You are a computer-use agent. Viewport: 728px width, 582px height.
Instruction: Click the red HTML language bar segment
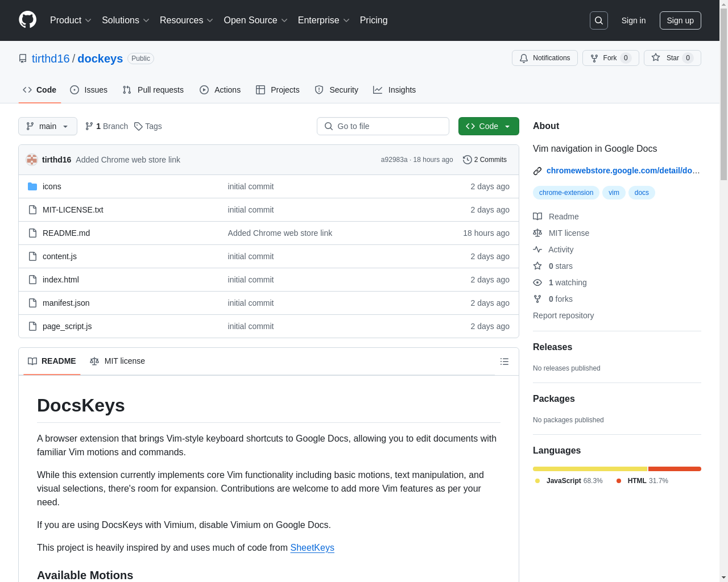(x=675, y=469)
